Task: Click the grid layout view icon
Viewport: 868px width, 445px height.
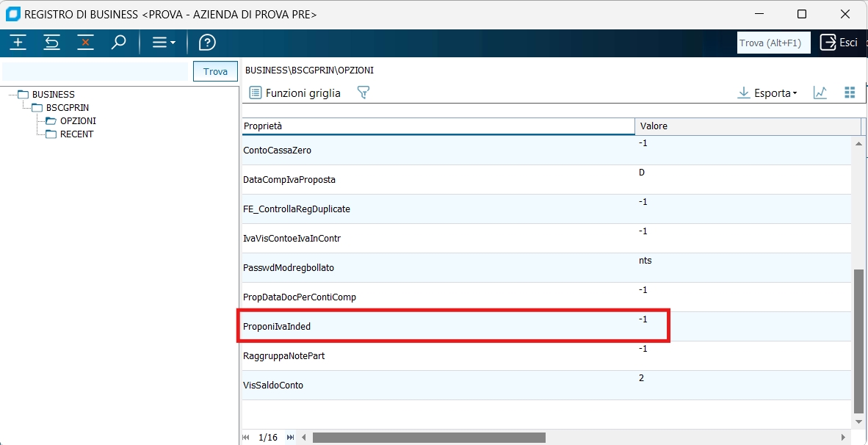Action: point(850,93)
